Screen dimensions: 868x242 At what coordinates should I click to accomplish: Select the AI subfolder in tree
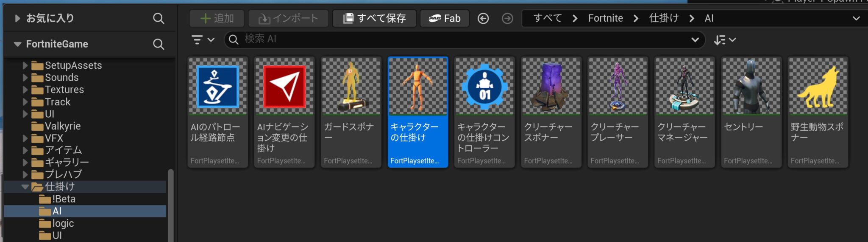57,211
